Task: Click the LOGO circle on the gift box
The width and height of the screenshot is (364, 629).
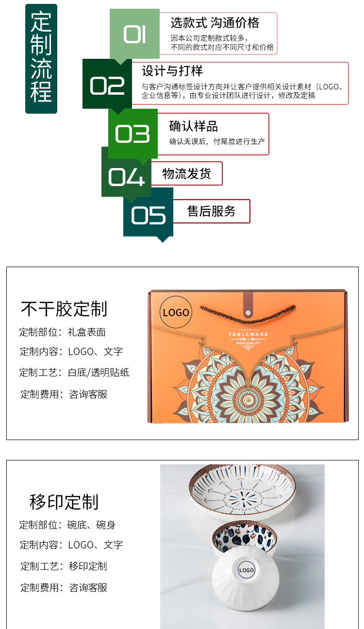Action: click(176, 312)
